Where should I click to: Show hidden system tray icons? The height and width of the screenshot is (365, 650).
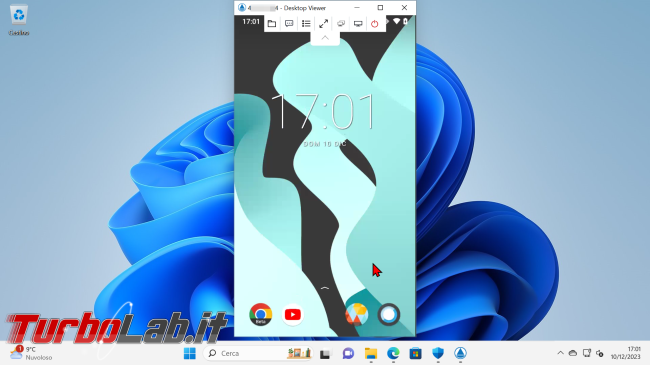pyautogui.click(x=560, y=353)
